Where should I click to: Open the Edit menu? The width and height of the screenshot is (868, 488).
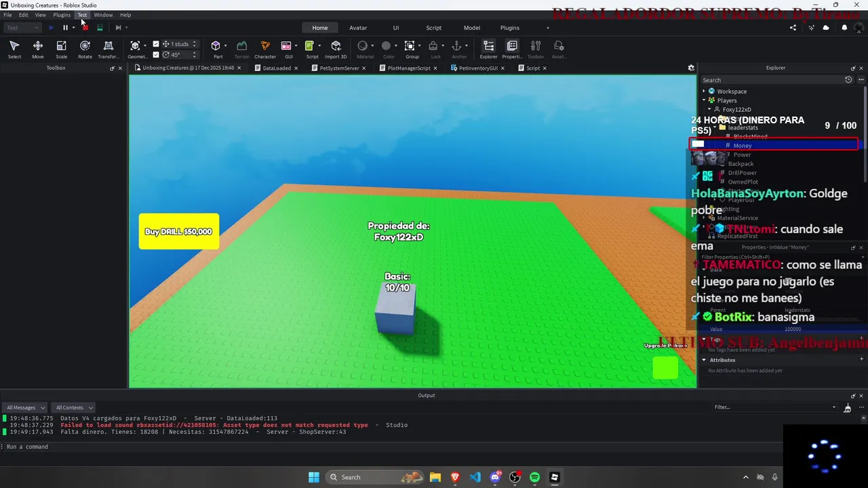[x=24, y=15]
